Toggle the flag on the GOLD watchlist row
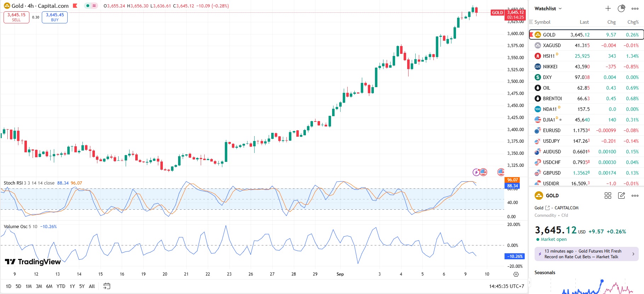Image resolution: width=644 pixels, height=294 pixels. point(531,35)
